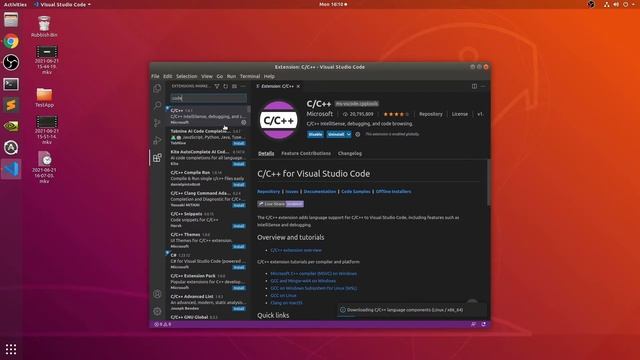Image resolution: width=640 pixels, height=360 pixels.
Task: Open the extensions panel more actions ellipsis
Action: (x=243, y=86)
